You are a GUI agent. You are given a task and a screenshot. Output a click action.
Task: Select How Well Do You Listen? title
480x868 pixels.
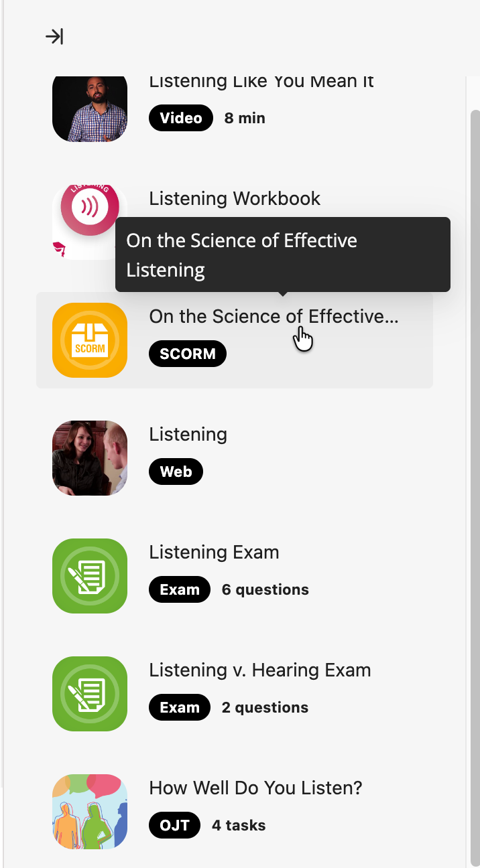[255, 788]
